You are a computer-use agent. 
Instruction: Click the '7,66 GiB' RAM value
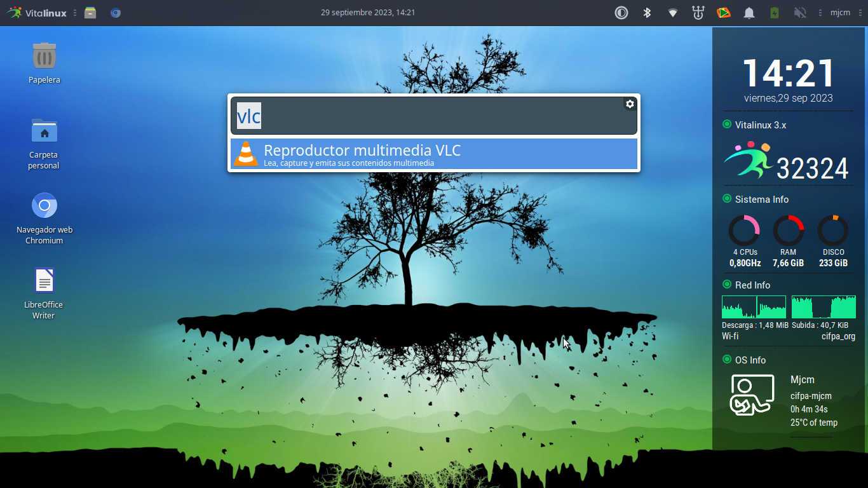(x=788, y=263)
